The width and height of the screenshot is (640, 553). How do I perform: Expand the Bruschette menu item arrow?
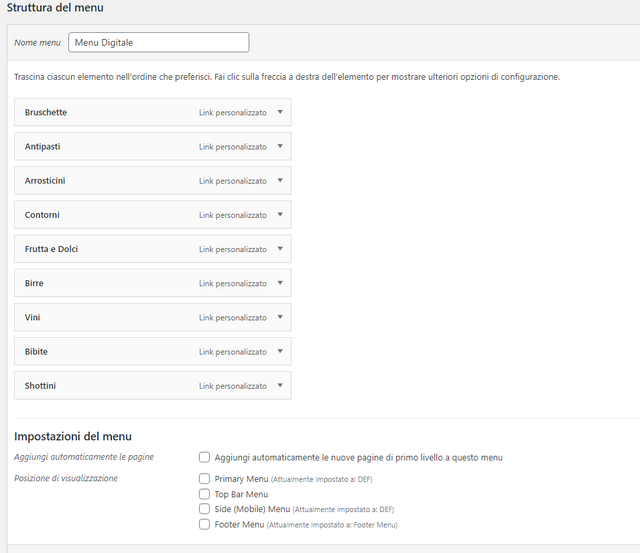tap(280, 113)
